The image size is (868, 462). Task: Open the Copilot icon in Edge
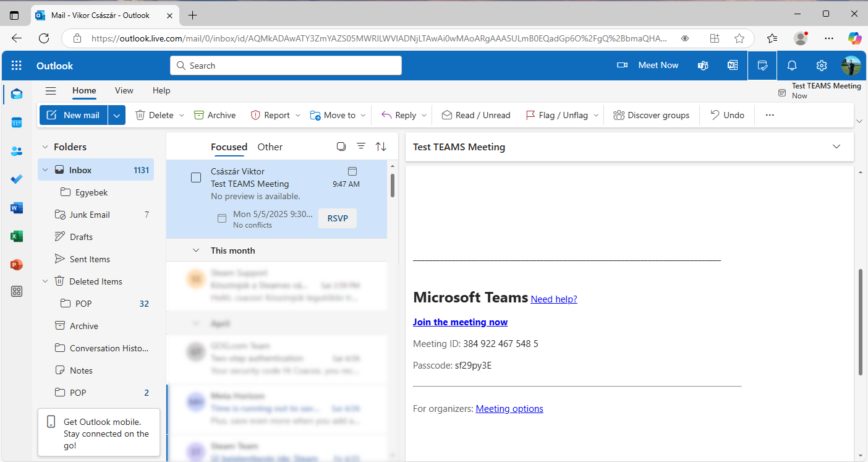click(854, 38)
